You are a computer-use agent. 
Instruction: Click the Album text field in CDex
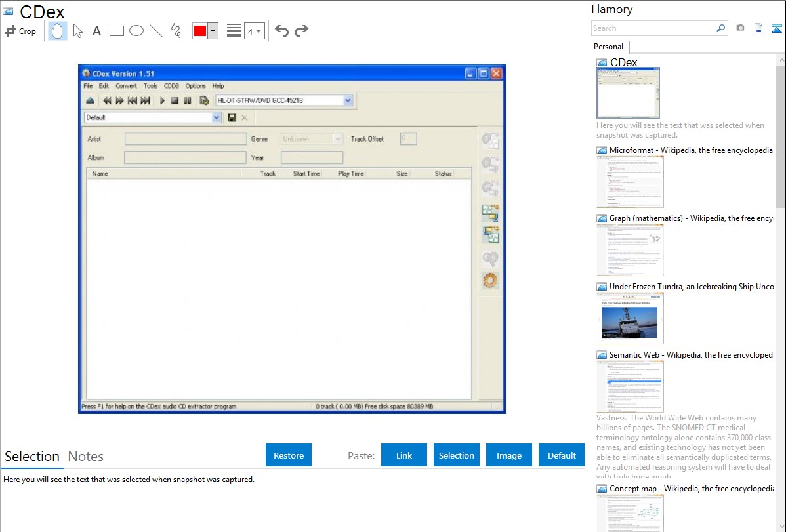(185, 157)
